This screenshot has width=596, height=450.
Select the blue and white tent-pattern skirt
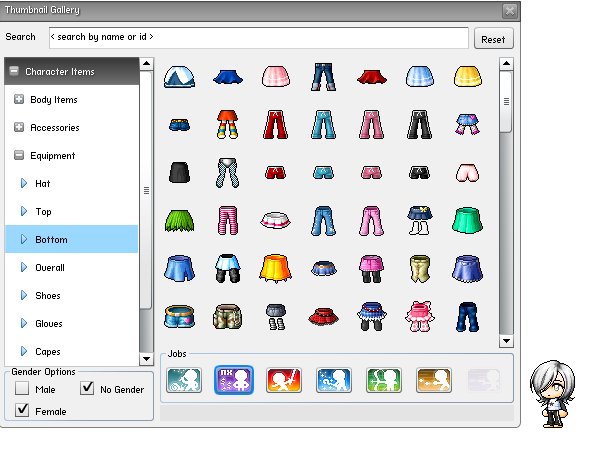(179, 76)
